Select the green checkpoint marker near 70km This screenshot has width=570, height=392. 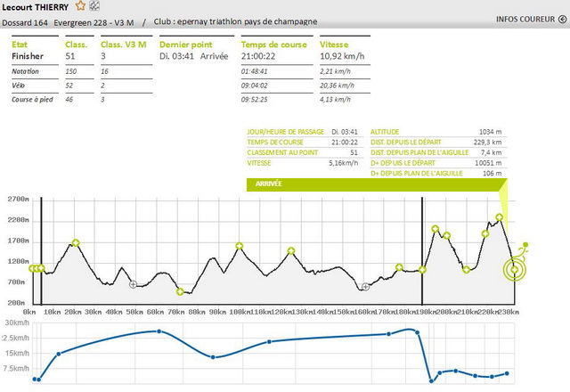[180, 291]
